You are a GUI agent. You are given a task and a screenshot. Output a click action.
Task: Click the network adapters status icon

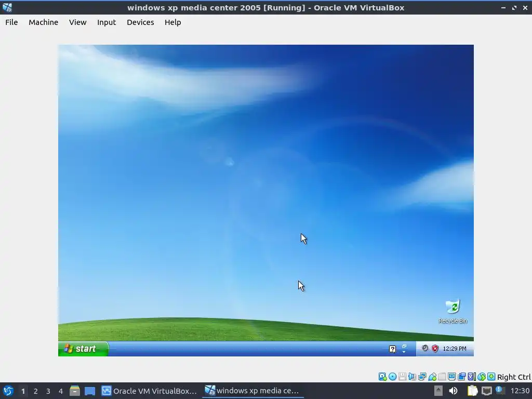click(422, 377)
